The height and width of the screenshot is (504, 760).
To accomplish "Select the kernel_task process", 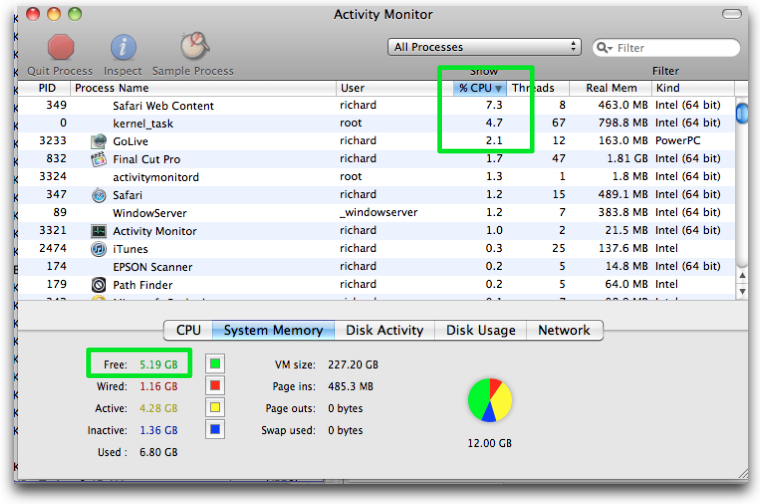I will coord(376,123).
